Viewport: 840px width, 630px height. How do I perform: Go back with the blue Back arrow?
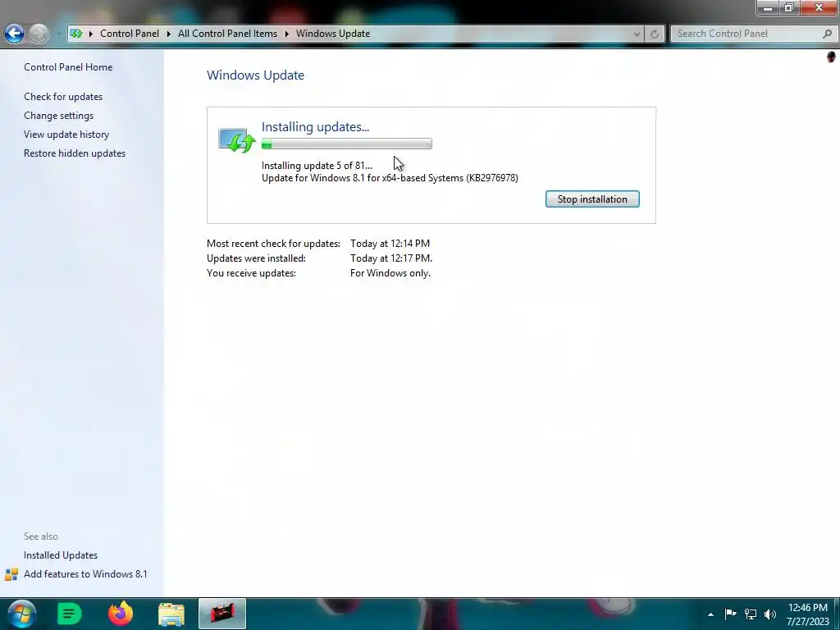(15, 33)
